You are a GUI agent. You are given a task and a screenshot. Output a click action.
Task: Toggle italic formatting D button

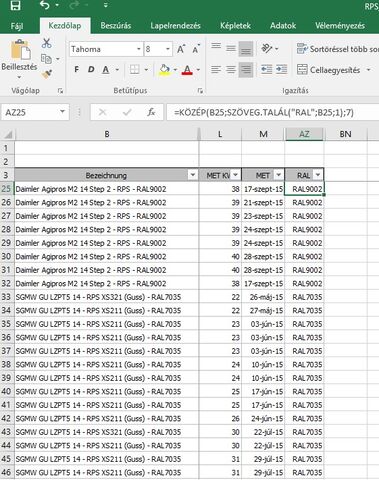(91, 70)
